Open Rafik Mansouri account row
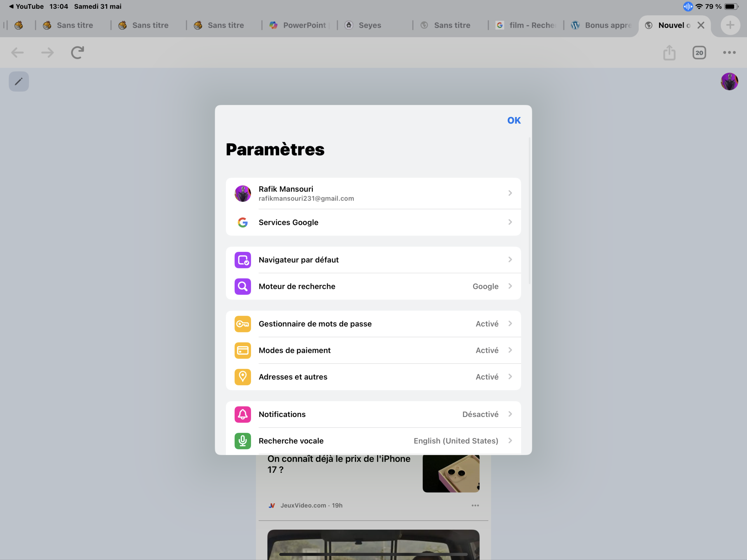The width and height of the screenshot is (747, 560). click(373, 193)
